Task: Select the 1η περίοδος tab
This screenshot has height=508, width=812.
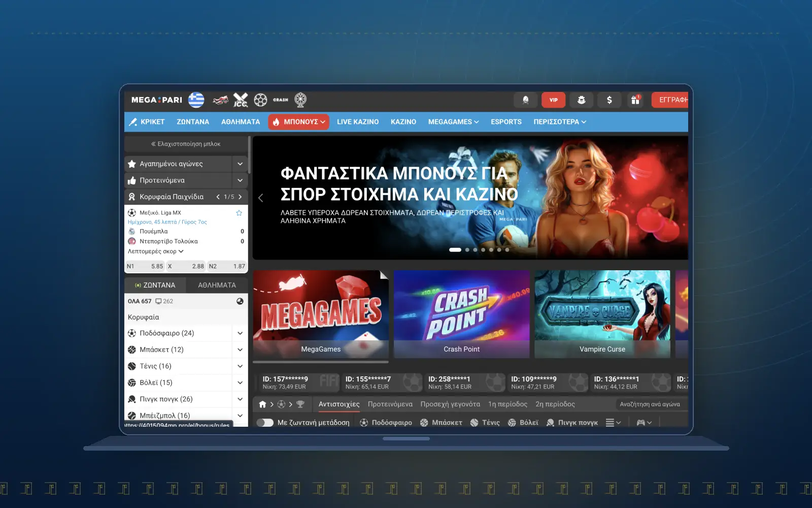Action: pos(508,404)
